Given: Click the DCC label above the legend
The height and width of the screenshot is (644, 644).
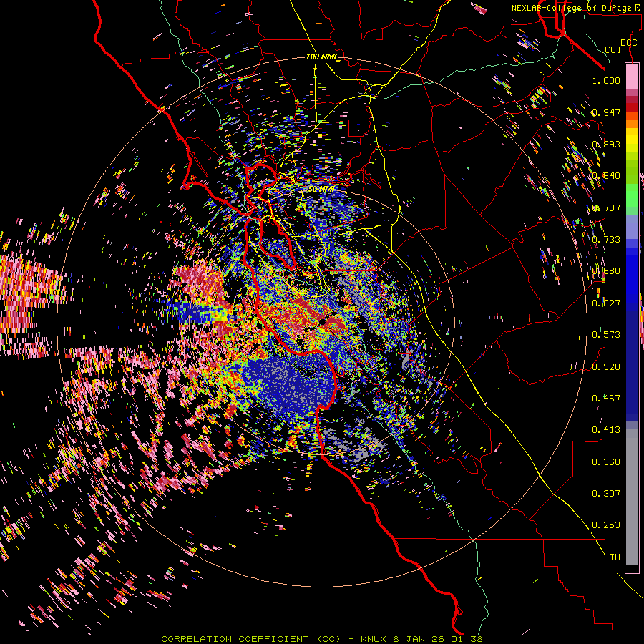Looking at the screenshot, I should pyautogui.click(x=628, y=43).
